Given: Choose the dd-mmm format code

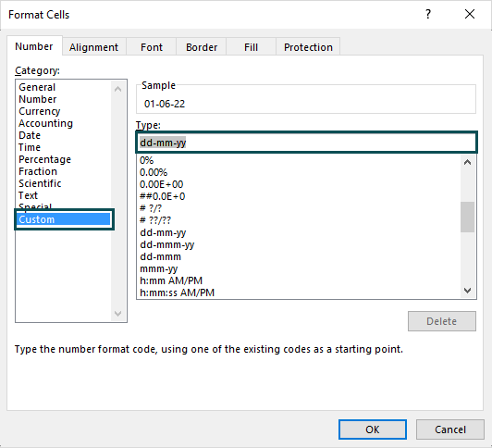Looking at the screenshot, I should 300,256.
